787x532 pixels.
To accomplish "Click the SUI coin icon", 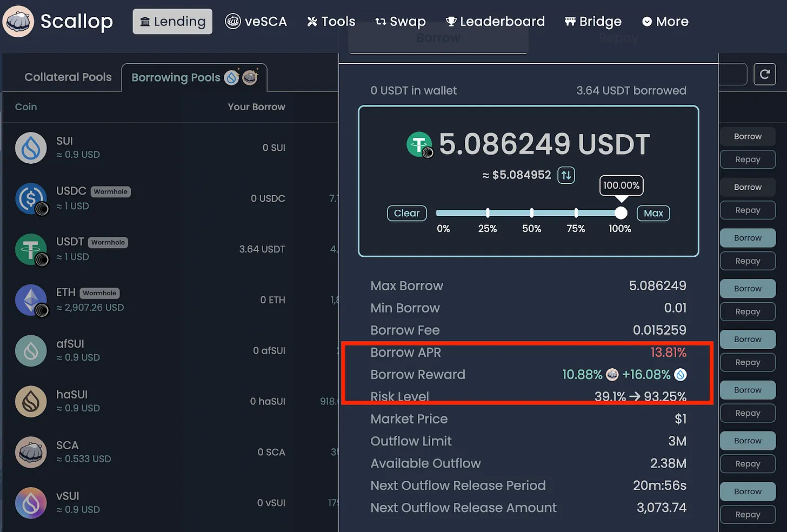I will pos(31,148).
